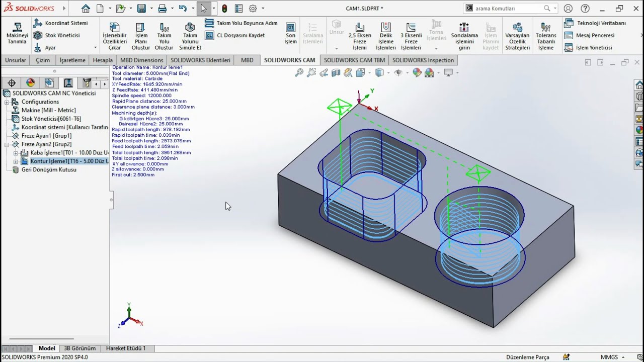The image size is (644, 362).
Task: Open Varsayılan Özellik Stratejileri
Action: pos(517,37)
